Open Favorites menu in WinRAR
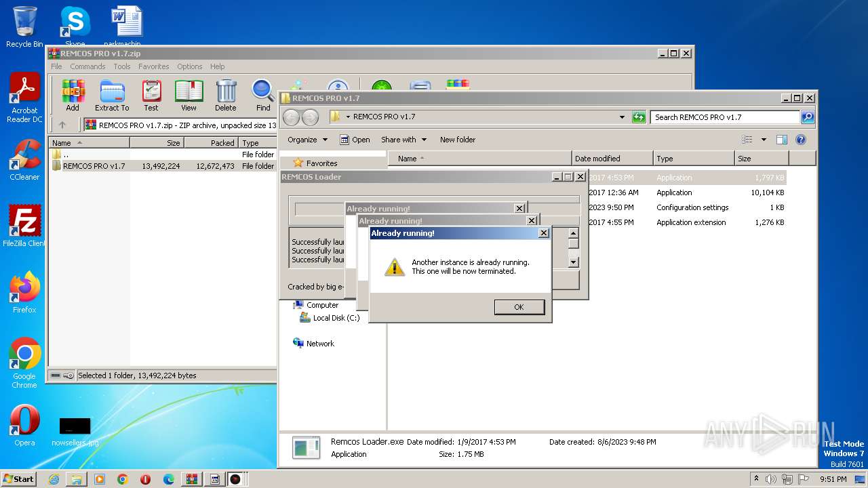Image resolution: width=868 pixels, height=488 pixels. pos(154,66)
